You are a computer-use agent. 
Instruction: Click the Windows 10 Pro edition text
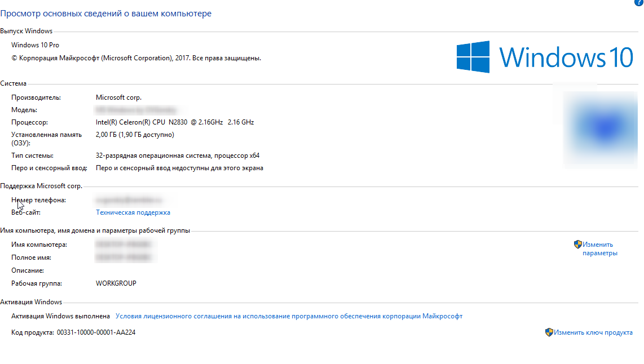[x=35, y=45]
